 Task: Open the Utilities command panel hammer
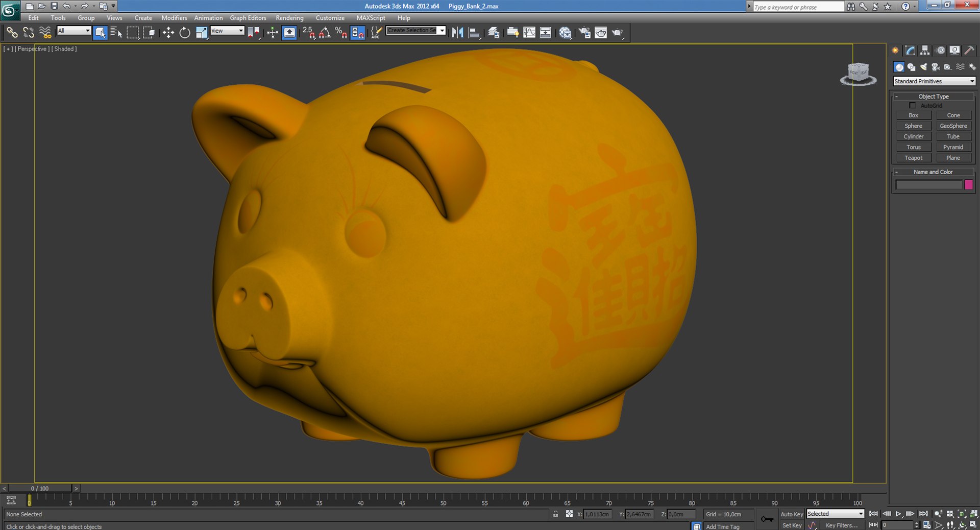tap(969, 50)
